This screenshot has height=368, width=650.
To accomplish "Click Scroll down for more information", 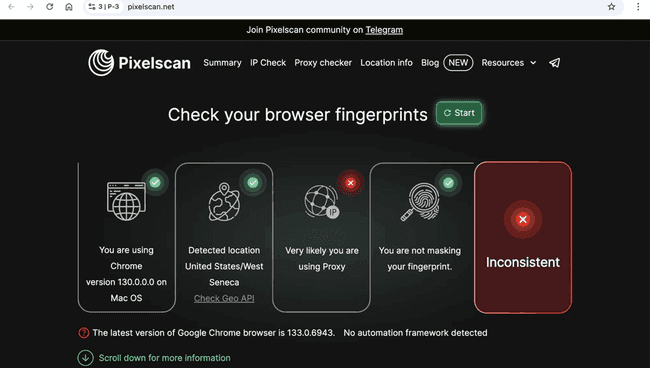I will pyautogui.click(x=165, y=358).
